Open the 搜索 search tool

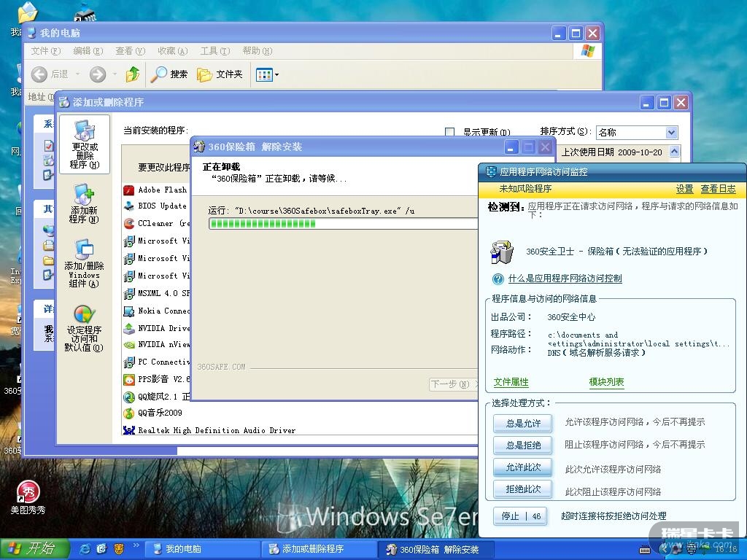click(x=169, y=74)
